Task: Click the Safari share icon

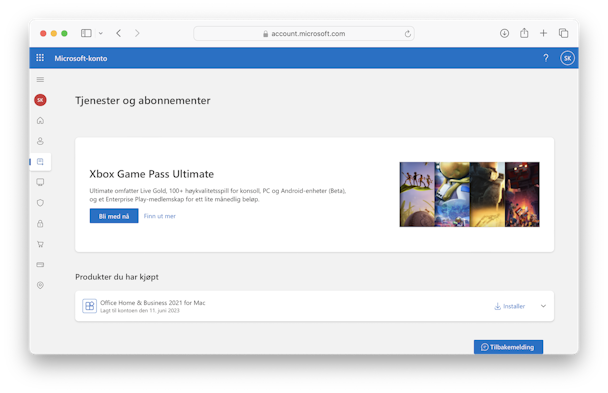Action: point(524,33)
